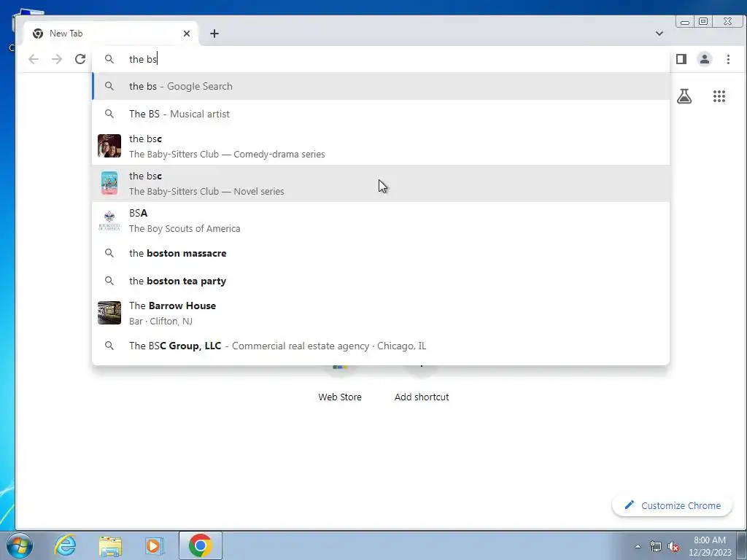This screenshot has width=747, height=560.
Task: Select The Barrow House bar suggestion
Action: pyautogui.click(x=381, y=313)
